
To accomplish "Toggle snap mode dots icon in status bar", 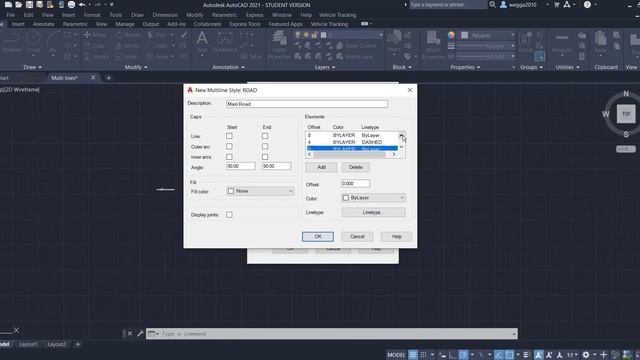I will click(424, 355).
